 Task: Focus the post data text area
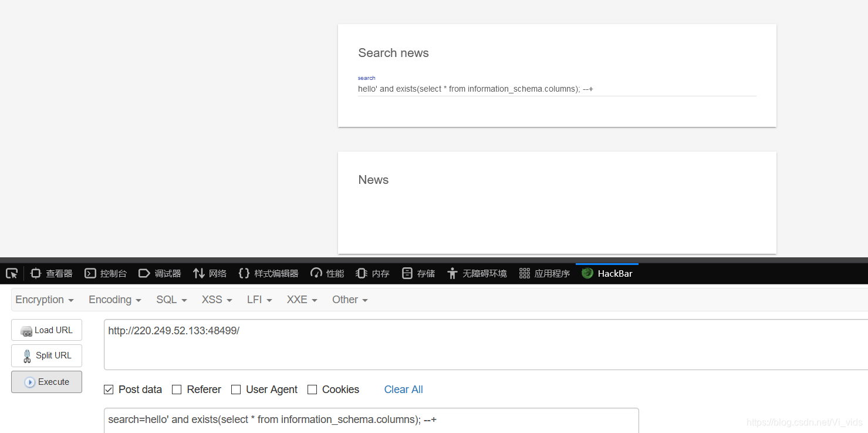click(371, 420)
